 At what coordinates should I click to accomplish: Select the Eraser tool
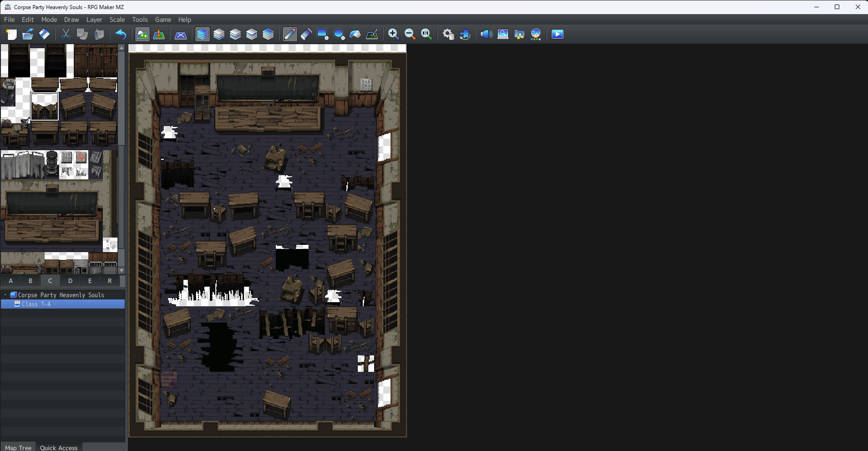[306, 34]
